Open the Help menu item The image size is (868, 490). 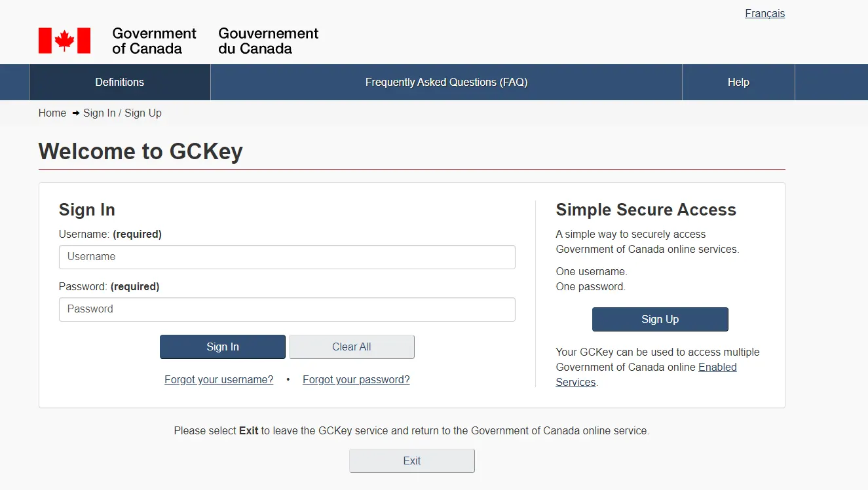pos(738,83)
